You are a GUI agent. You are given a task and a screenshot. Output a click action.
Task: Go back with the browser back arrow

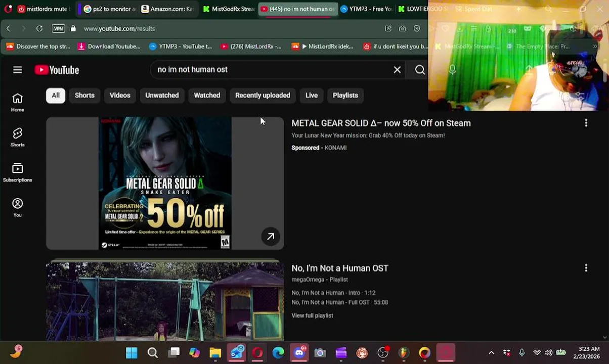8,28
